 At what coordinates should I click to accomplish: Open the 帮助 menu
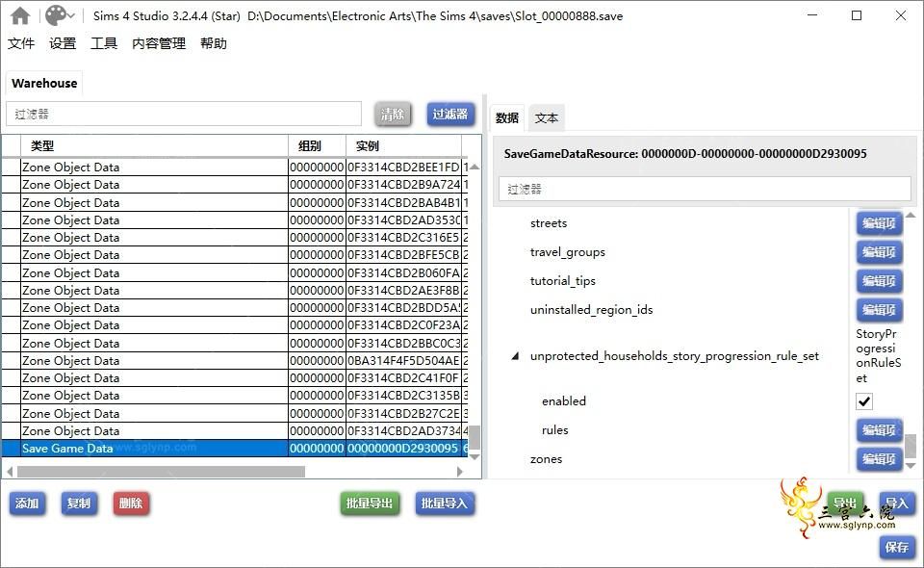point(214,43)
